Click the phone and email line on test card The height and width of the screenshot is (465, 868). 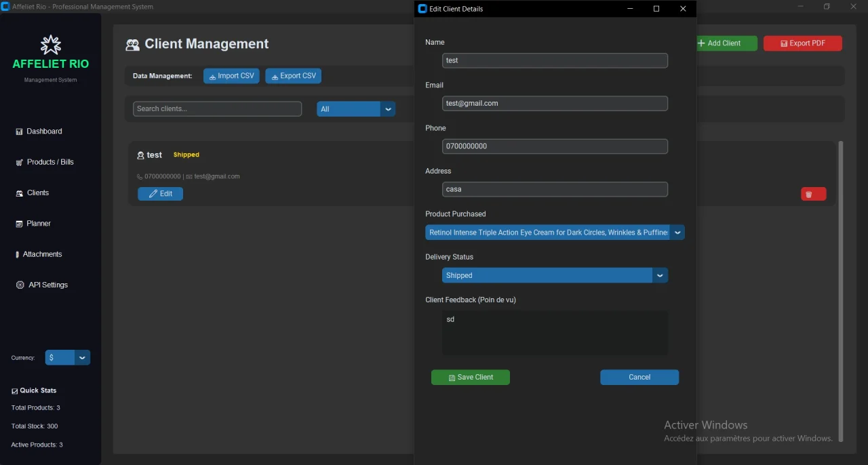click(x=189, y=176)
